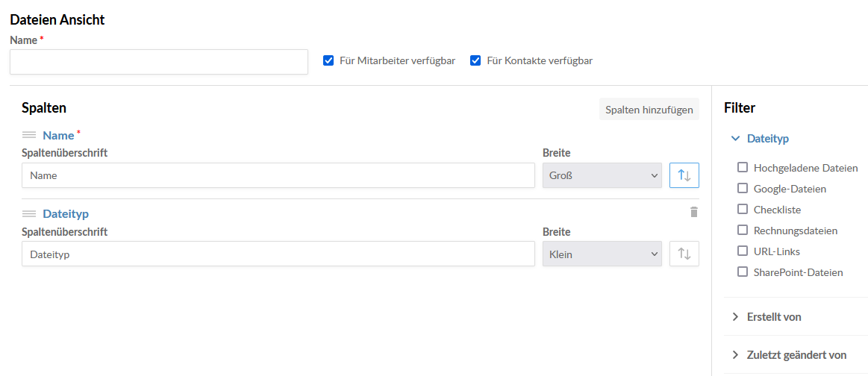Toggle Für Kontakte verfügbar checkbox
868x376 pixels.
click(475, 61)
